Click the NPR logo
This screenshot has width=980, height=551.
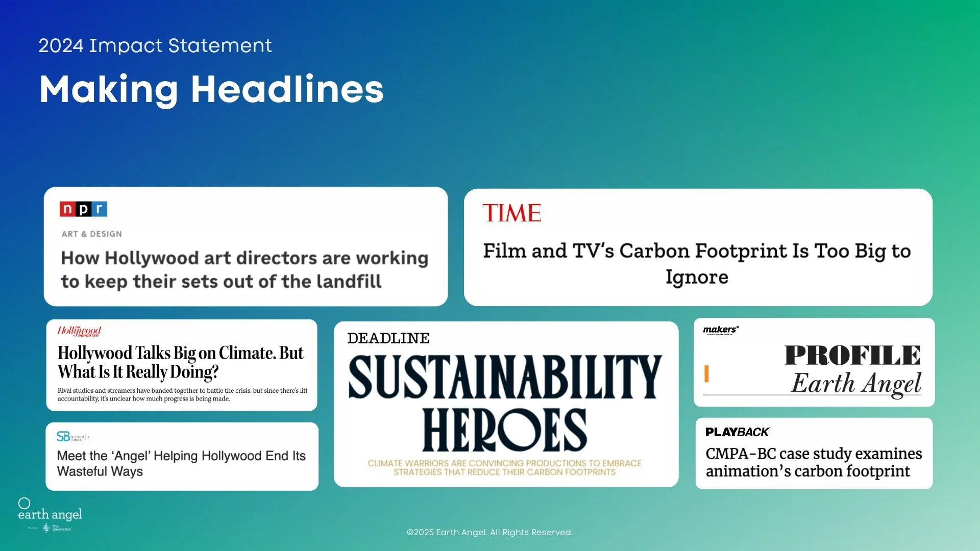[x=83, y=209]
